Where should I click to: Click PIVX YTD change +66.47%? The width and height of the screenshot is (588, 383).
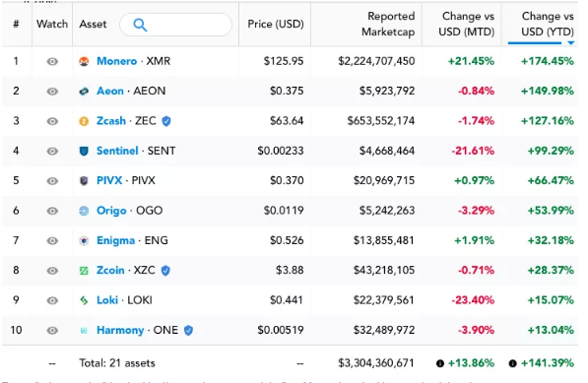551,180
